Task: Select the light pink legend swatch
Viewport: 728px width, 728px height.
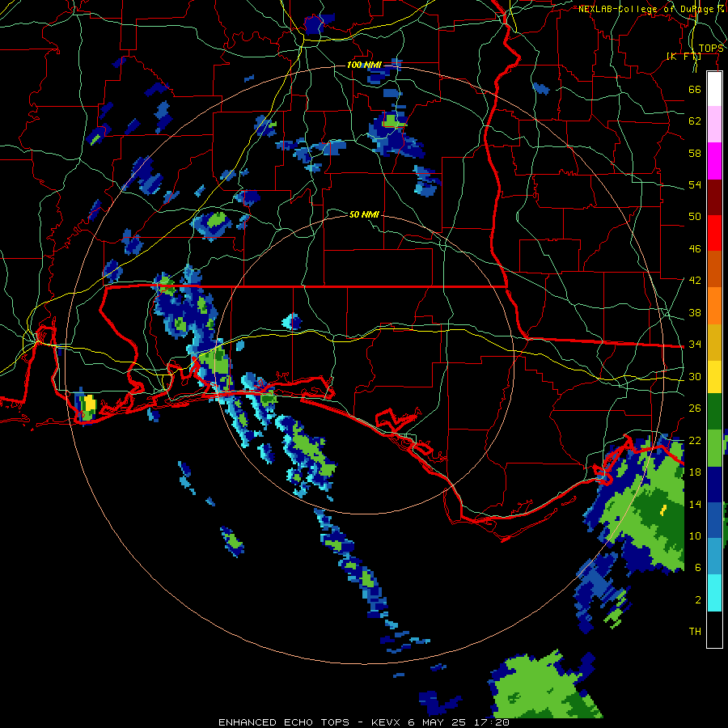Action: point(714,125)
